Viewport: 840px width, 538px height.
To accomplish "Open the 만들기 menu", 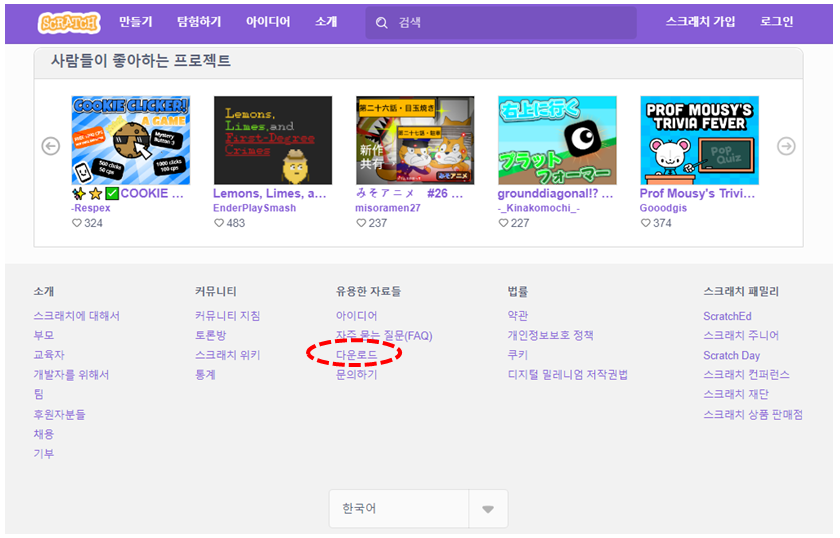I will click(136, 22).
